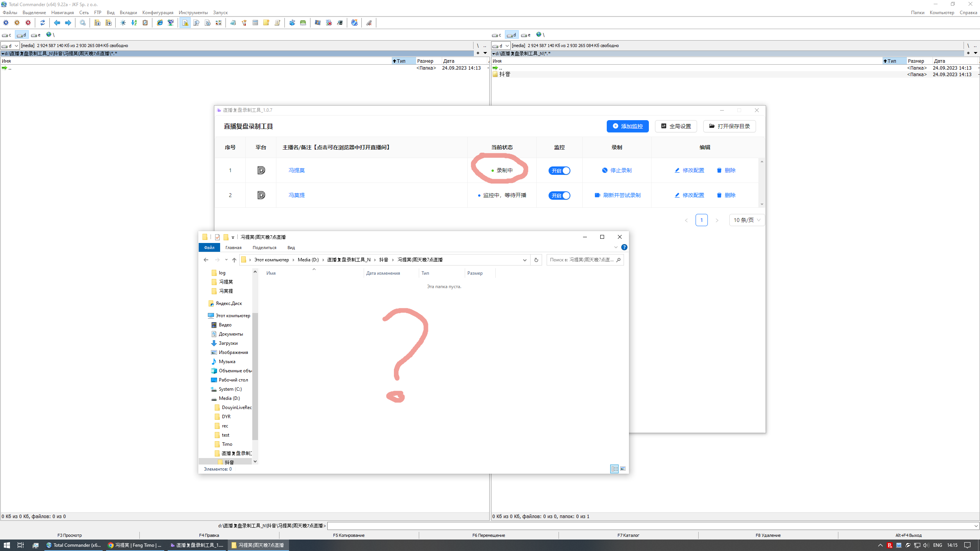Open the Explorer address bar history dropdown

point(524,260)
